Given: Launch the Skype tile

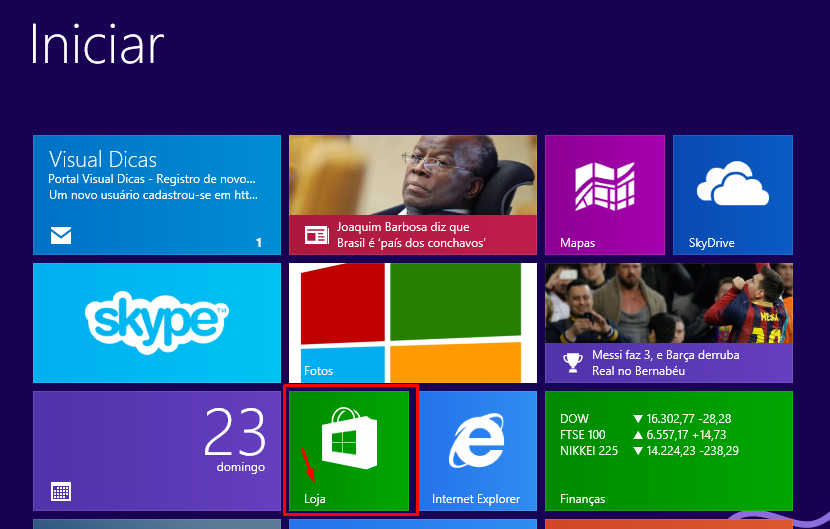Looking at the screenshot, I should [x=157, y=323].
